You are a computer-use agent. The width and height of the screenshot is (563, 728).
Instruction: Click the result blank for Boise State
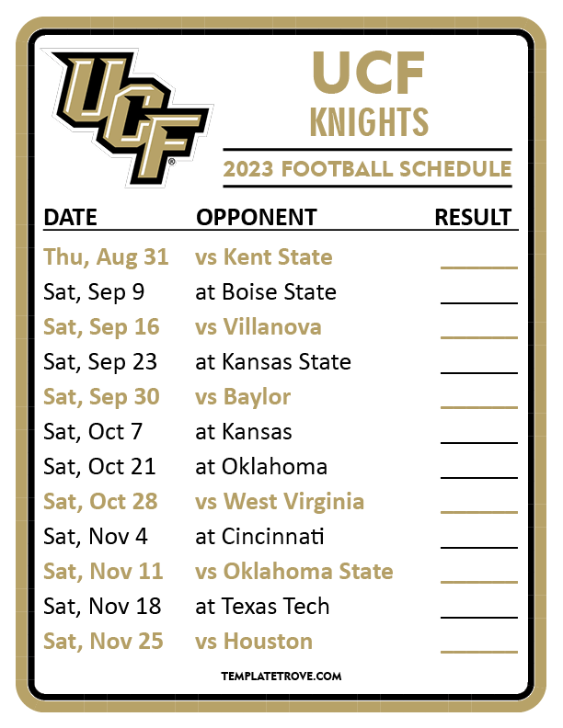478,300
